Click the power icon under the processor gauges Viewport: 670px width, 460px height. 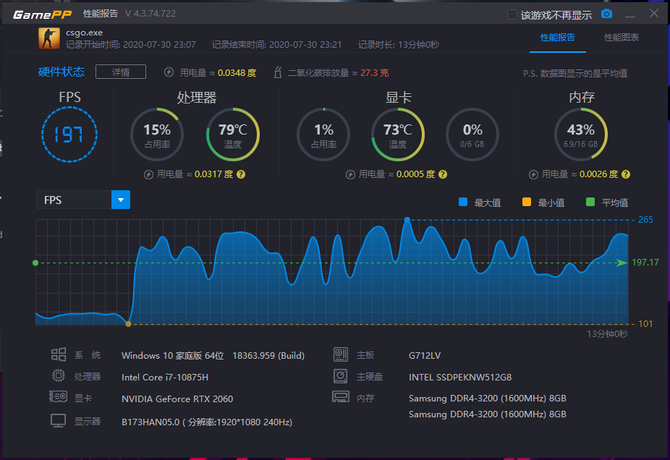(x=148, y=175)
